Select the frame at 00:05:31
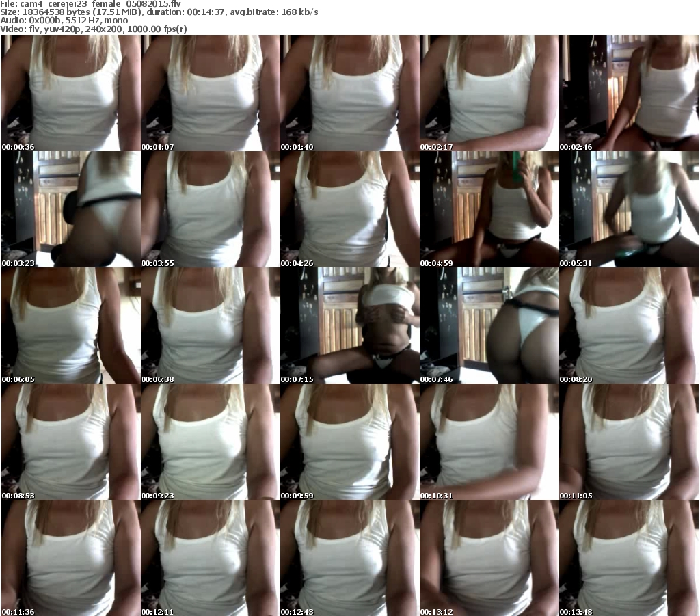700x616 pixels. coord(629,209)
